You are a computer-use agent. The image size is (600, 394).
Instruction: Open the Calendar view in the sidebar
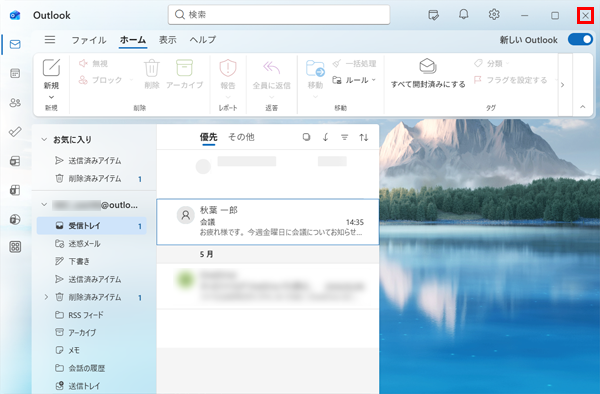click(15, 73)
